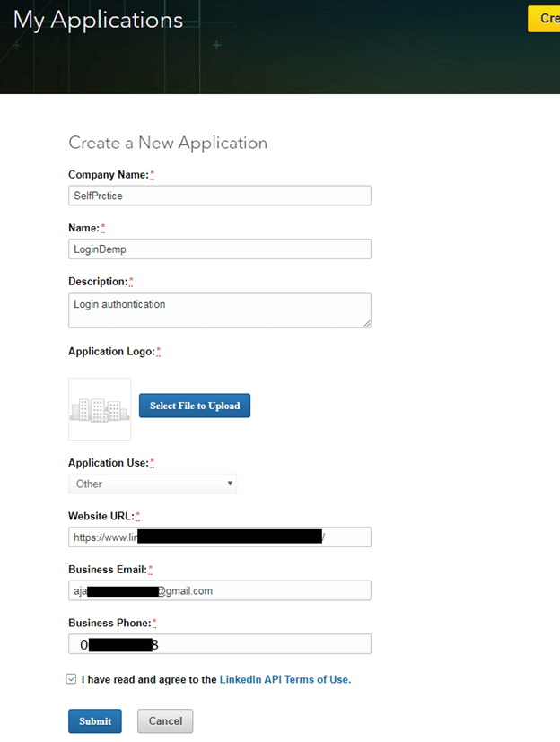Focus the Company Name field with SelfPrctice
560x742 pixels.
coord(220,196)
